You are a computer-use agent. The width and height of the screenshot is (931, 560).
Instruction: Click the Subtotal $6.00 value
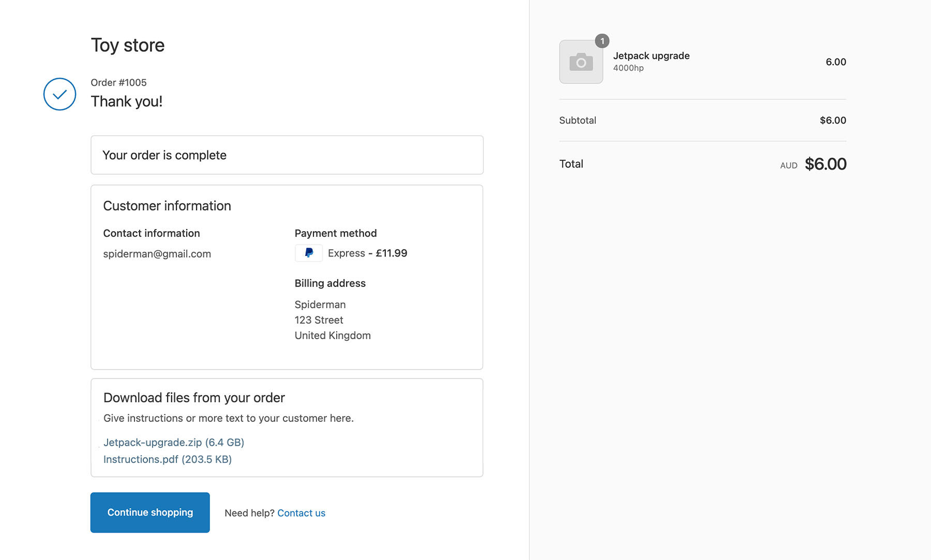(x=832, y=120)
